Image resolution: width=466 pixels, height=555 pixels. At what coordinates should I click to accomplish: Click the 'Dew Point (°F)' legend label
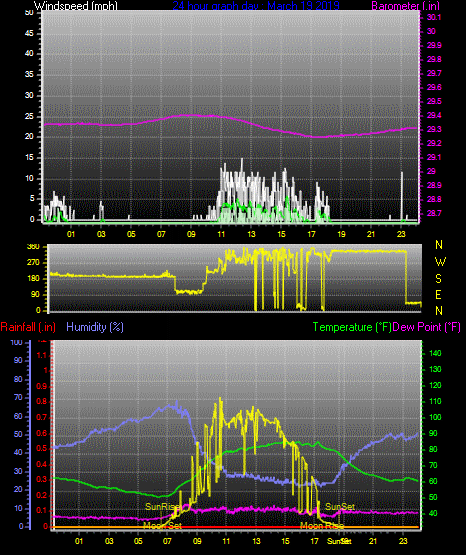pyautogui.click(x=426, y=327)
